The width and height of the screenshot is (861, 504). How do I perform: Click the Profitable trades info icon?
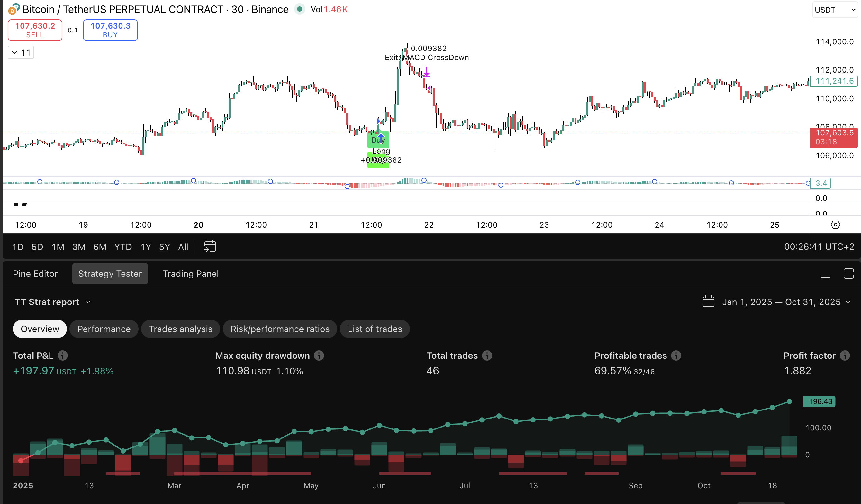click(676, 355)
